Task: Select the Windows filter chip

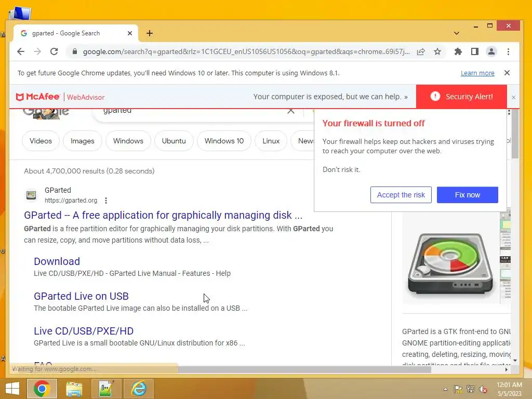Action: [x=128, y=141]
